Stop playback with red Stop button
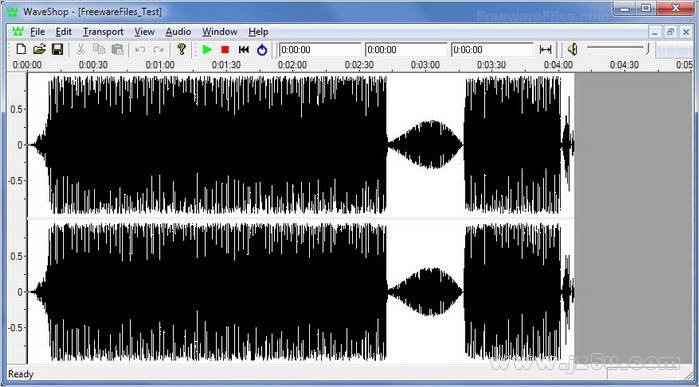This screenshot has height=387, width=699. (225, 49)
